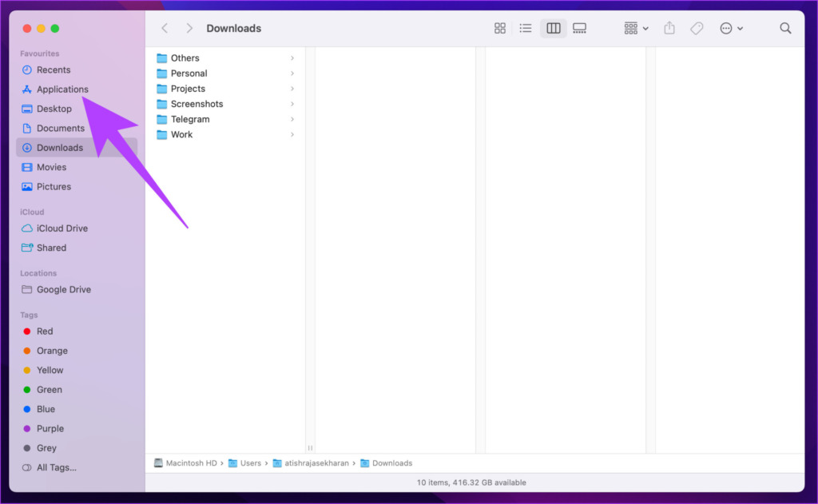
Task: Select Downloads in the sidebar
Action: coord(77,148)
